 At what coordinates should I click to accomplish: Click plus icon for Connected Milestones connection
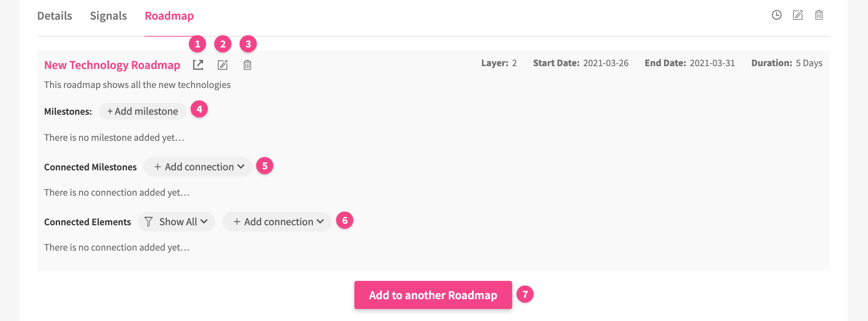(157, 167)
